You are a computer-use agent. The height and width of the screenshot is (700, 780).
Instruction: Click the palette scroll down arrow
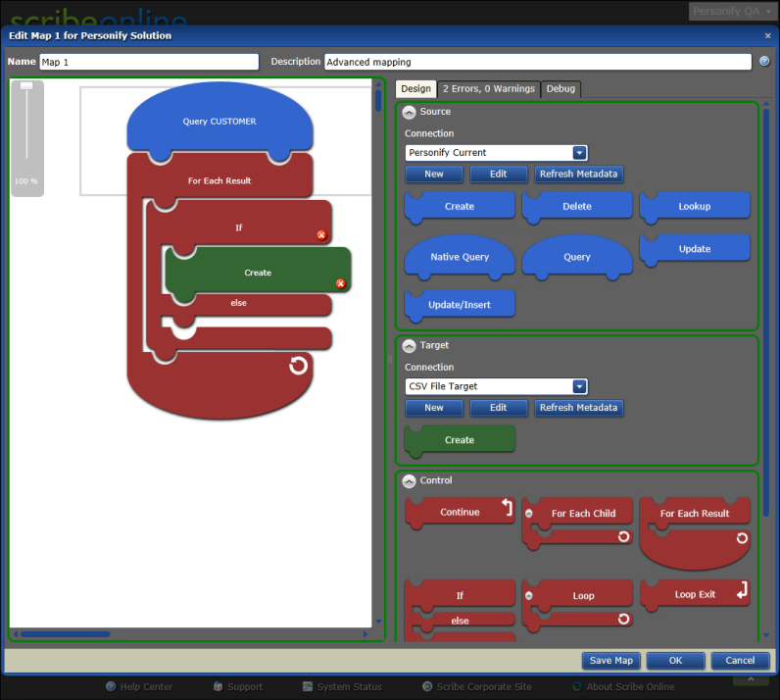coord(766,635)
